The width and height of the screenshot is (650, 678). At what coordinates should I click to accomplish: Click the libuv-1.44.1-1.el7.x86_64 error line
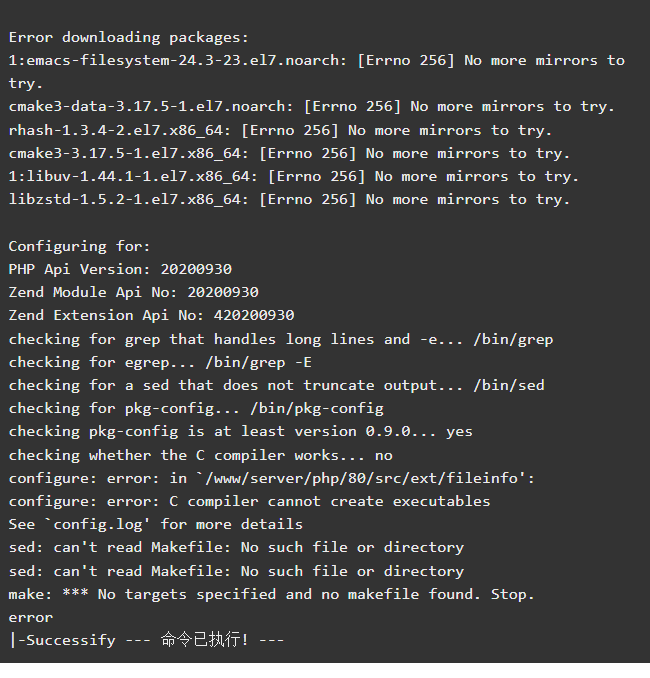coord(294,176)
